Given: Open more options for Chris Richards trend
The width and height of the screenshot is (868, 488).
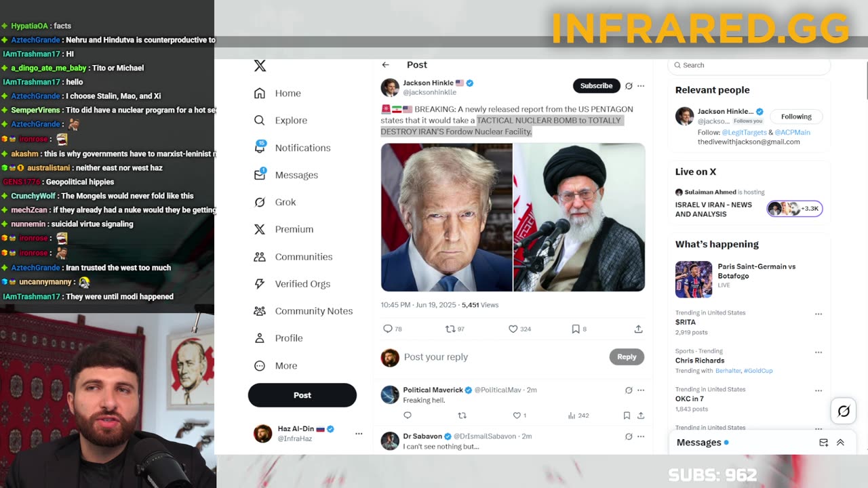Looking at the screenshot, I should [818, 352].
